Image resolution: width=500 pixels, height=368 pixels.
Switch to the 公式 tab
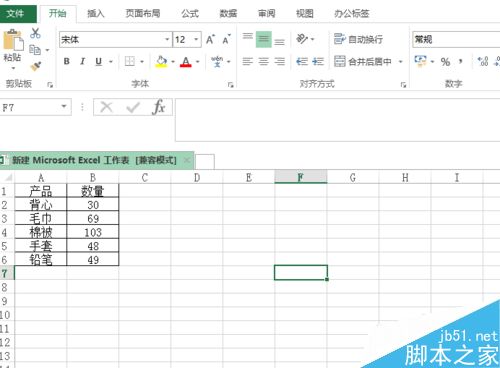tap(190, 13)
